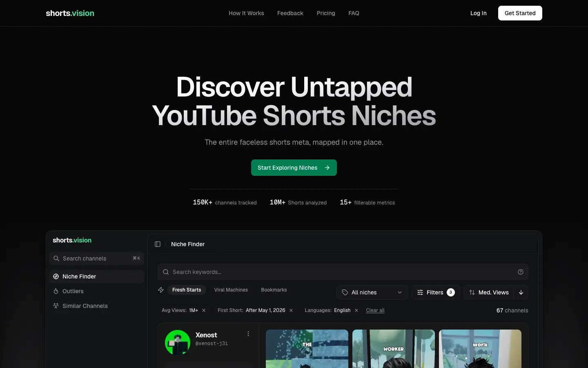
Task: Click the shorts.vision logo in header
Action: (x=70, y=13)
